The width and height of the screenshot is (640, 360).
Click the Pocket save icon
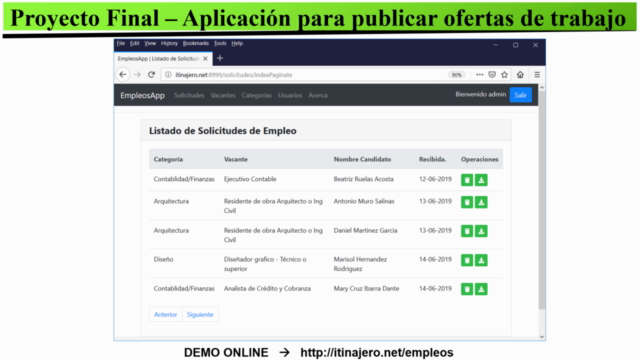coord(492,75)
